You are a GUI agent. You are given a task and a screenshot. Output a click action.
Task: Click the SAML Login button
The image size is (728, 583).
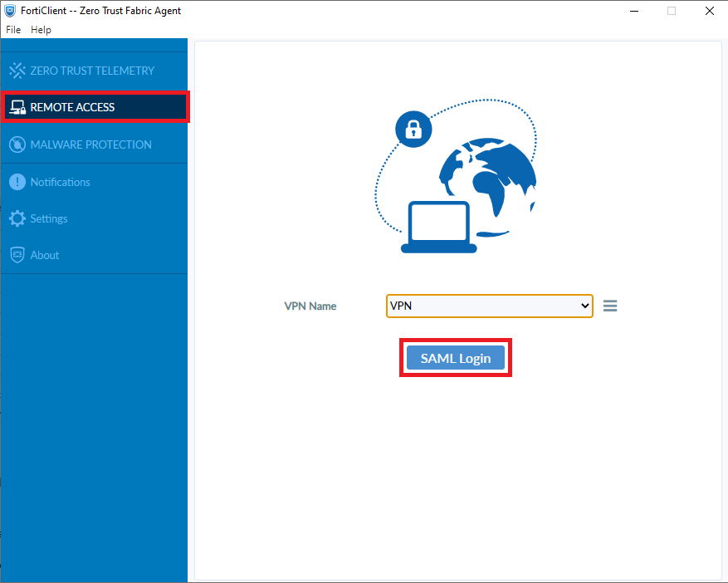point(456,358)
